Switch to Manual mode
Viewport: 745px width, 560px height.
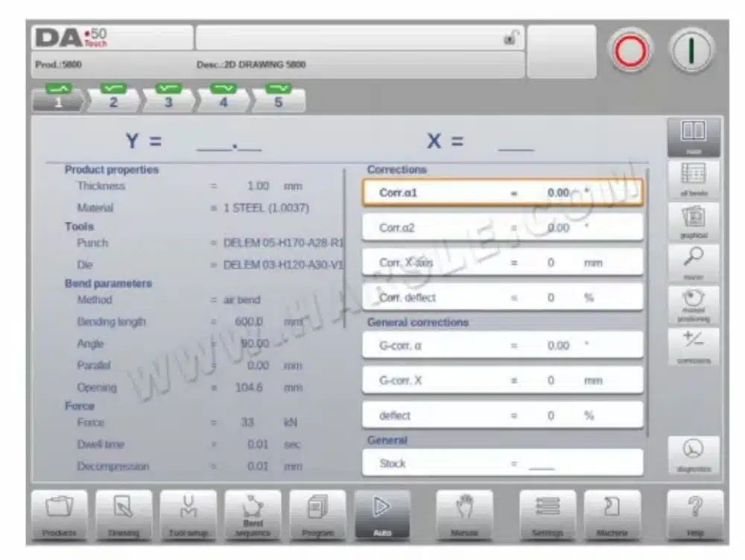coord(464,515)
